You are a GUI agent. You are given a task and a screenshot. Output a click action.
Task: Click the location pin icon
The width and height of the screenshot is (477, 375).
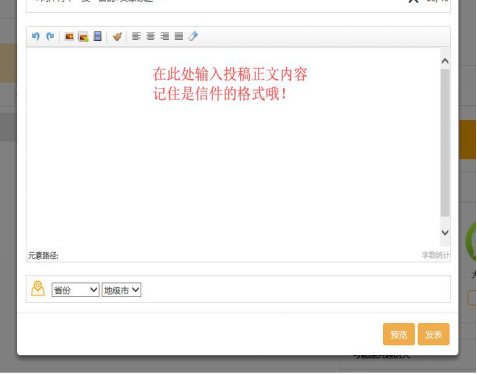coord(38,289)
